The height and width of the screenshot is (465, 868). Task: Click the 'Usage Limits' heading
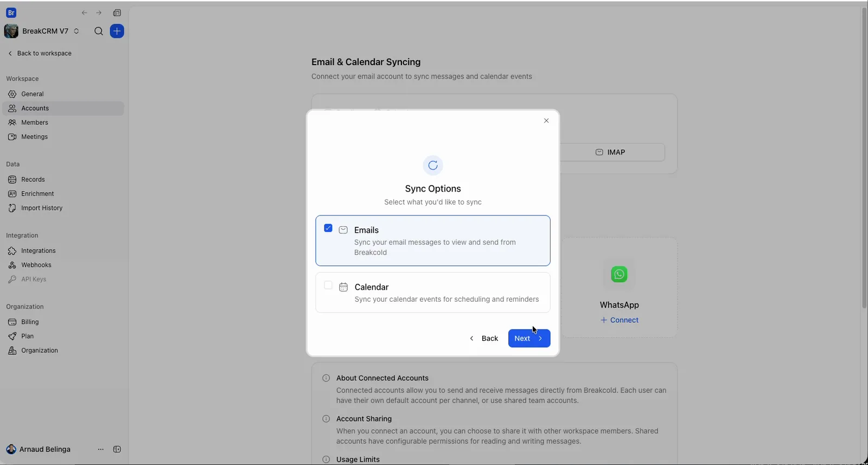click(358, 460)
